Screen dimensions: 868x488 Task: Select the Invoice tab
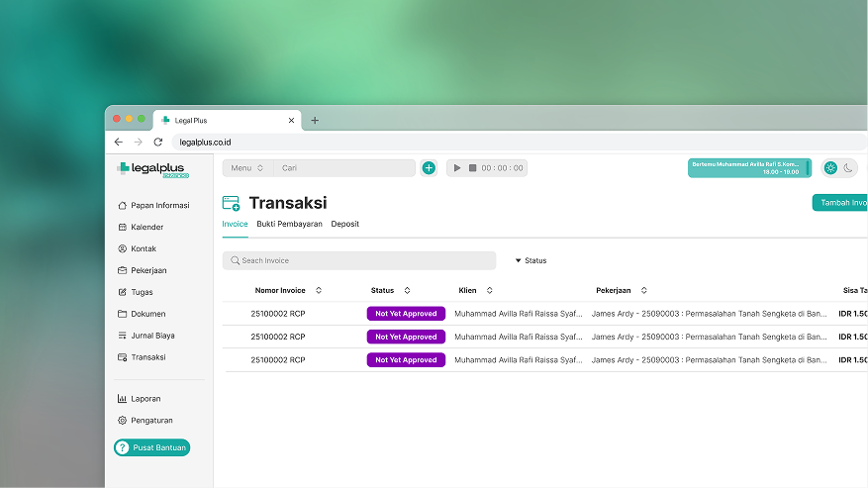click(235, 224)
